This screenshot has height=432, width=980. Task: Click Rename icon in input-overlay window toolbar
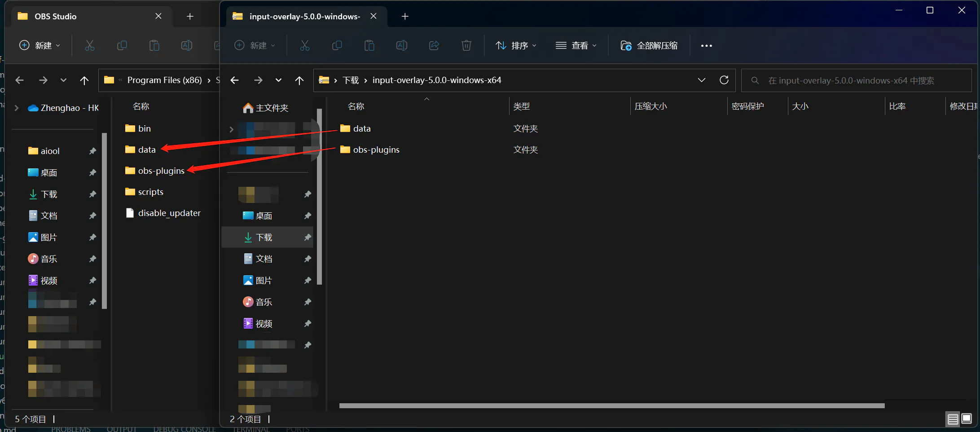pyautogui.click(x=402, y=45)
